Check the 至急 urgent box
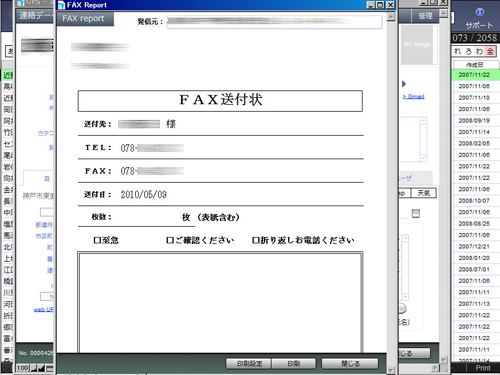 (x=97, y=240)
